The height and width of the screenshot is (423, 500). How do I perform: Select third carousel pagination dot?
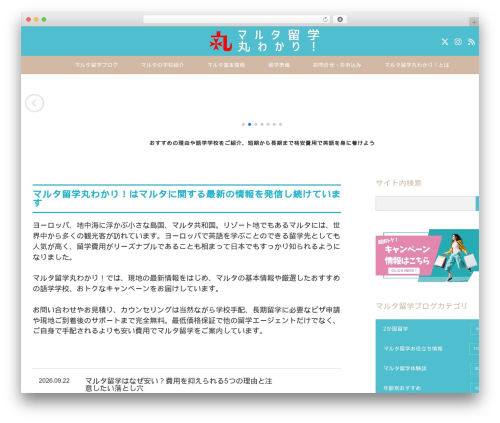point(256,124)
